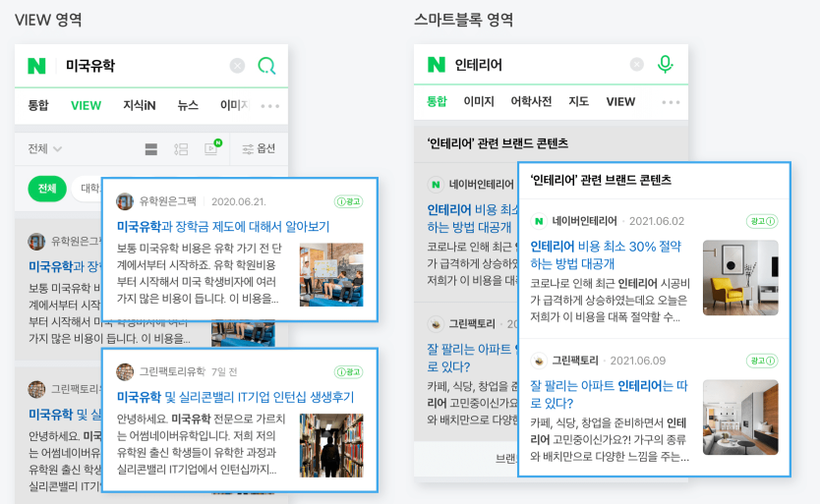Clear the 인테리어 search query
The image size is (820, 504).
click(636, 64)
